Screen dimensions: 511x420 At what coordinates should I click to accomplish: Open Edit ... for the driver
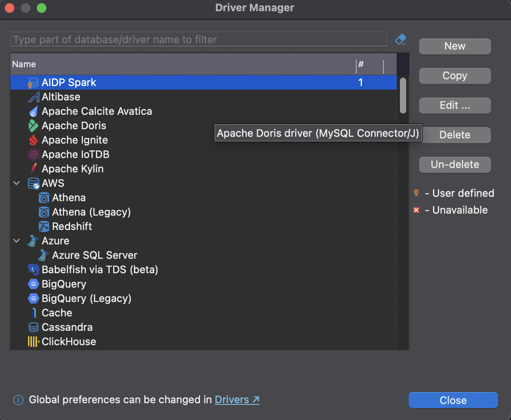click(x=455, y=106)
